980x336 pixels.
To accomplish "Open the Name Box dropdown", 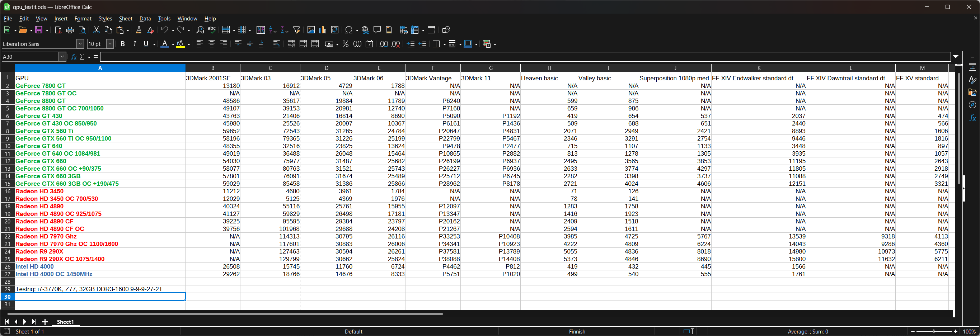I will click(x=62, y=57).
